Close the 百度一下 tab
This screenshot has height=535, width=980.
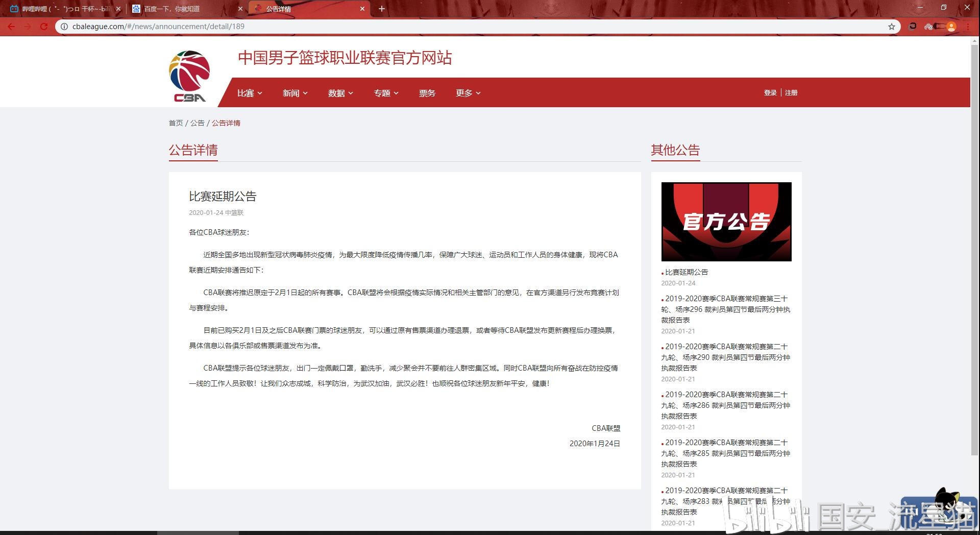(240, 9)
